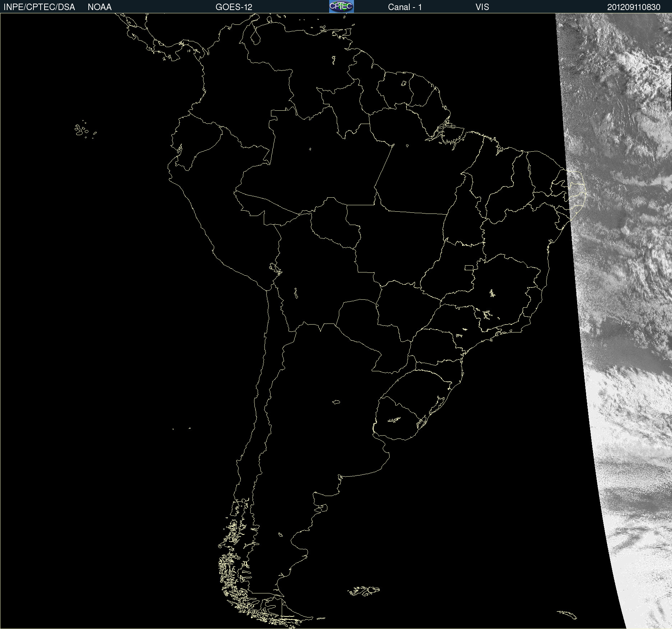Click the CPTEC logo in header

click(x=341, y=6)
